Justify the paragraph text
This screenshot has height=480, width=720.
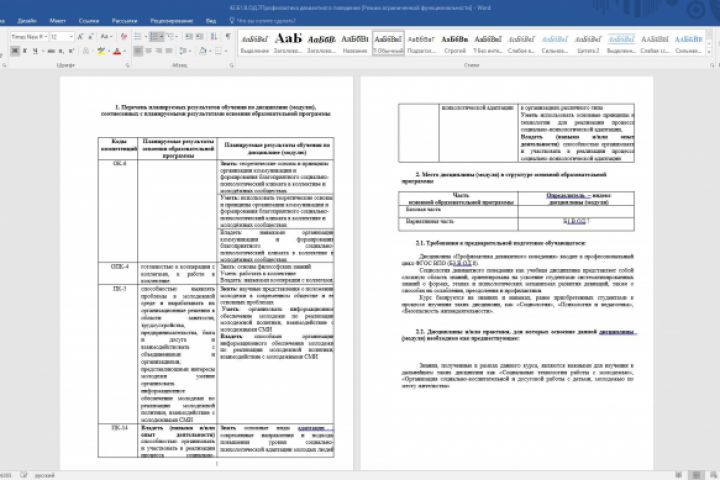pyautogui.click(x=169, y=51)
